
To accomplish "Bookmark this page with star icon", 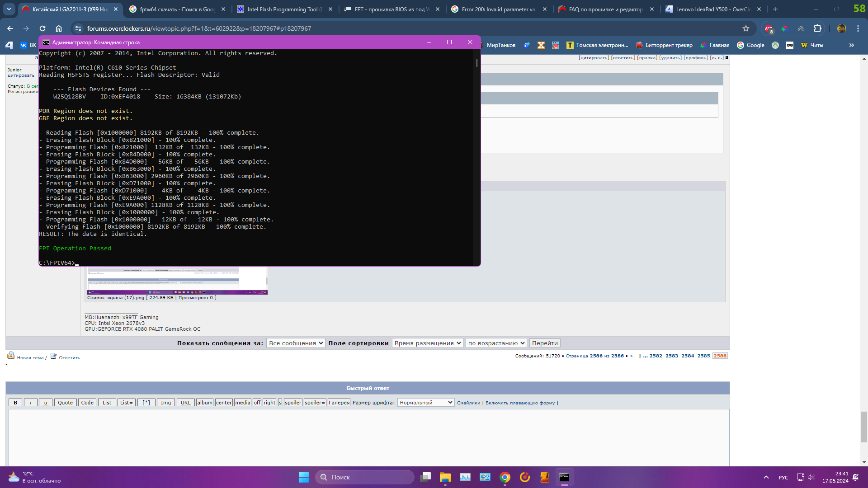I will [746, 28].
